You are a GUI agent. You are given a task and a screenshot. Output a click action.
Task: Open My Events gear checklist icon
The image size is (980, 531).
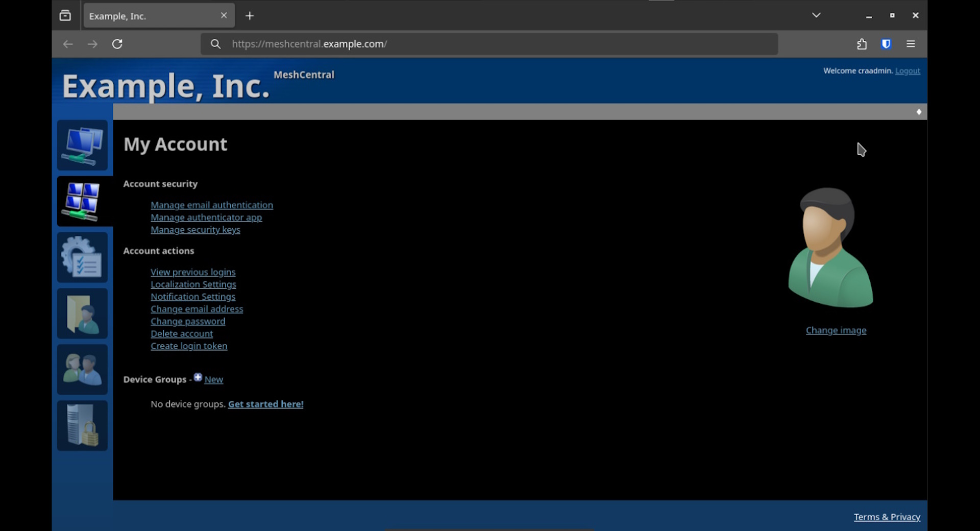82,257
